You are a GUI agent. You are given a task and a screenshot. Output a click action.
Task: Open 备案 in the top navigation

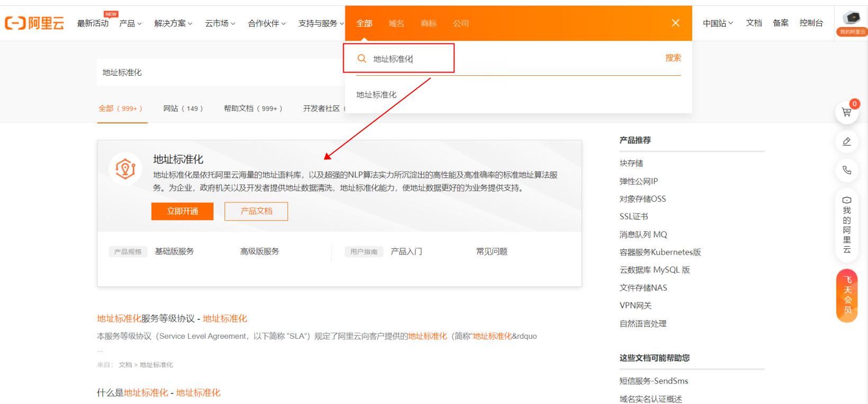781,23
